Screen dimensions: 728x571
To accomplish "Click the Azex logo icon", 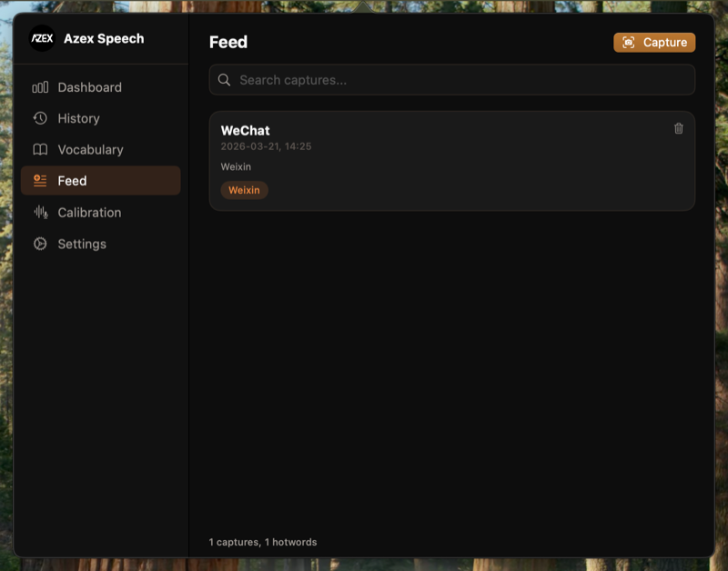I will pos(42,38).
